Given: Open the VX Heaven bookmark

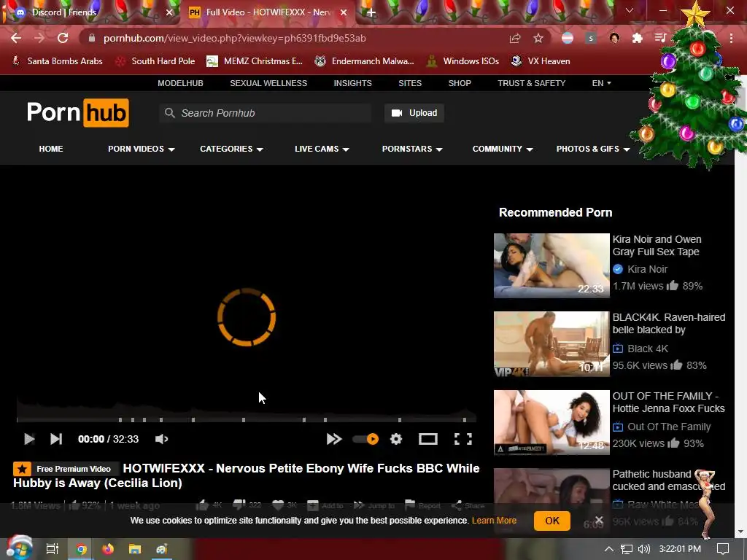Looking at the screenshot, I should point(541,61).
